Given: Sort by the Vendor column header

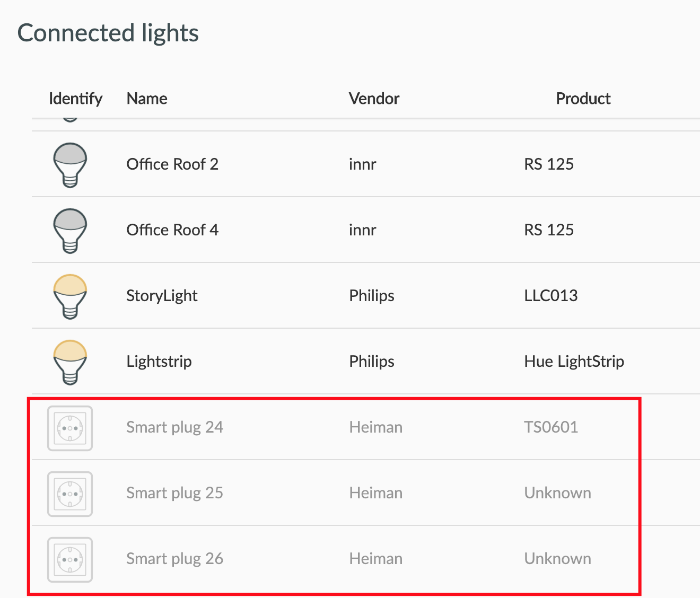Looking at the screenshot, I should click(x=374, y=99).
